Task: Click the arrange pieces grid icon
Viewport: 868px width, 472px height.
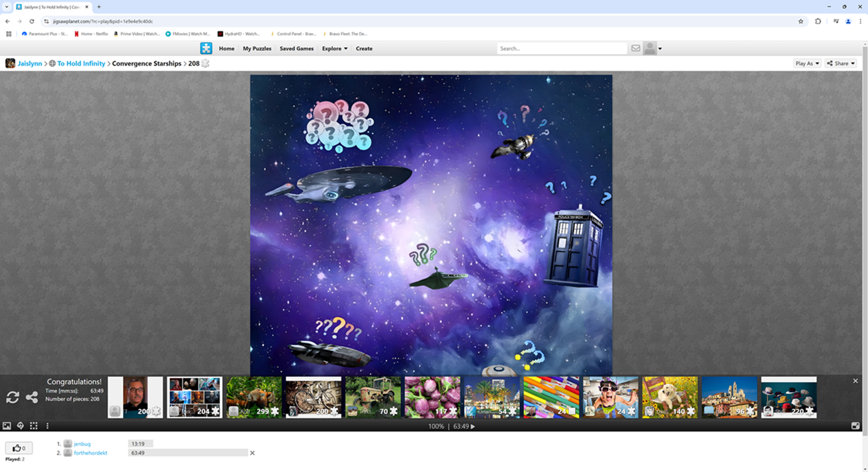Action: click(34, 426)
